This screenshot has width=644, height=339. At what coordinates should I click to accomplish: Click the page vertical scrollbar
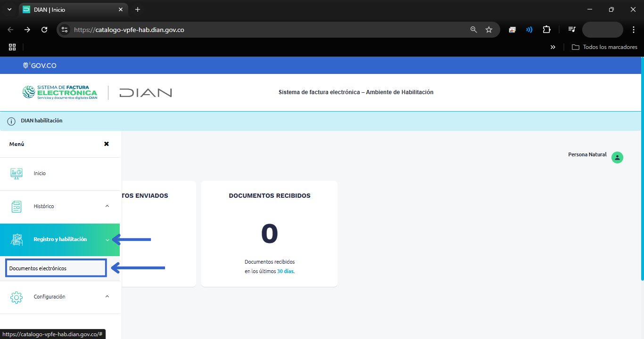click(x=642, y=169)
